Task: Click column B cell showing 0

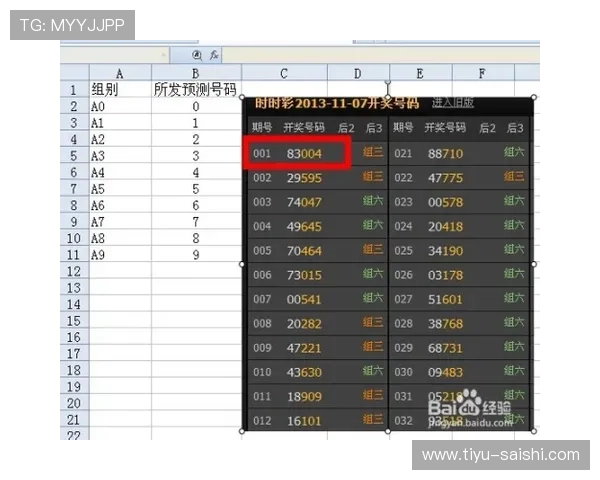Action: (x=196, y=106)
